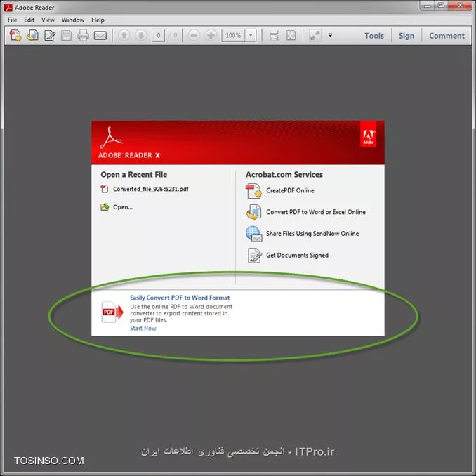Viewport: 476px width, 476px height.
Task: Click the Adobe Reader title bar icon
Action: tap(8, 7)
